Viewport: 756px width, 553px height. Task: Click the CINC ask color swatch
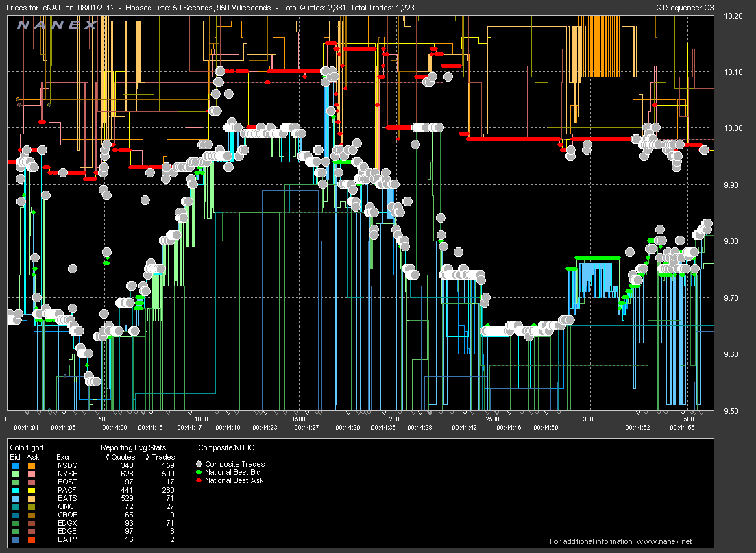point(32,506)
